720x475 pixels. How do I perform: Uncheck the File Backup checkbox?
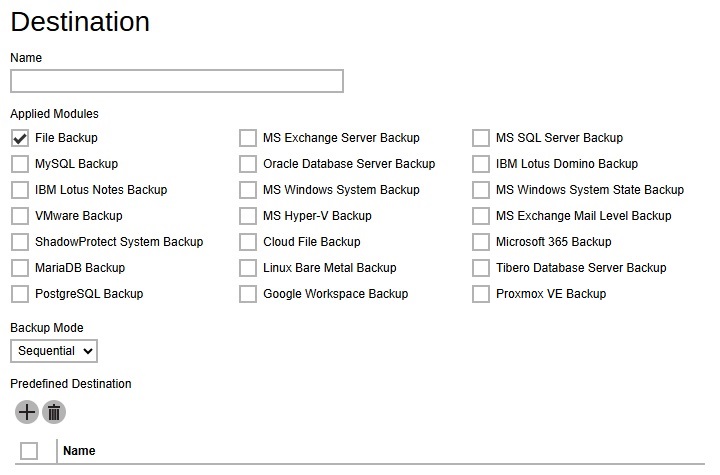click(x=20, y=138)
